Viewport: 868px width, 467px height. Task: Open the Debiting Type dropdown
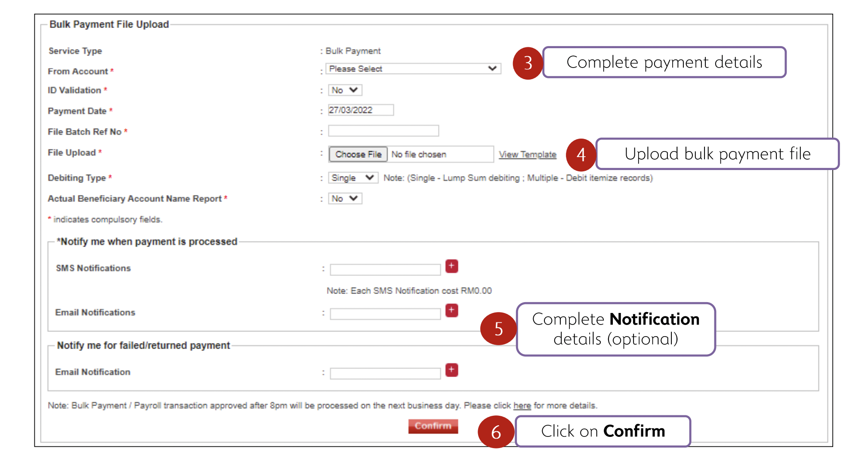352,178
